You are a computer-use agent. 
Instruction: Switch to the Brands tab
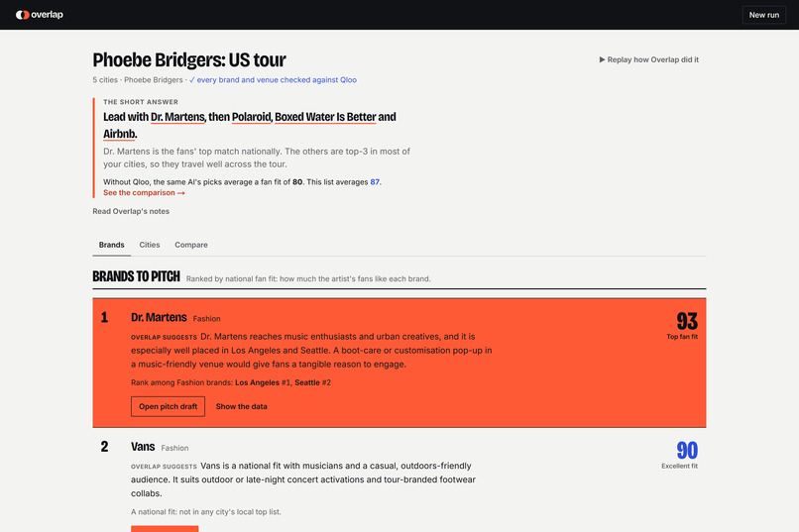click(112, 245)
